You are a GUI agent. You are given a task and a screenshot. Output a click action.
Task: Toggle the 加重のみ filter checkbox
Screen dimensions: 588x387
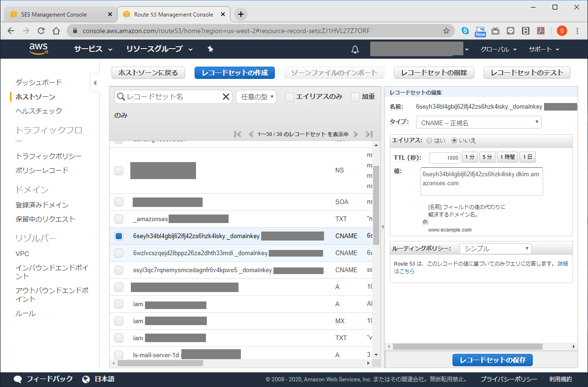(x=356, y=97)
